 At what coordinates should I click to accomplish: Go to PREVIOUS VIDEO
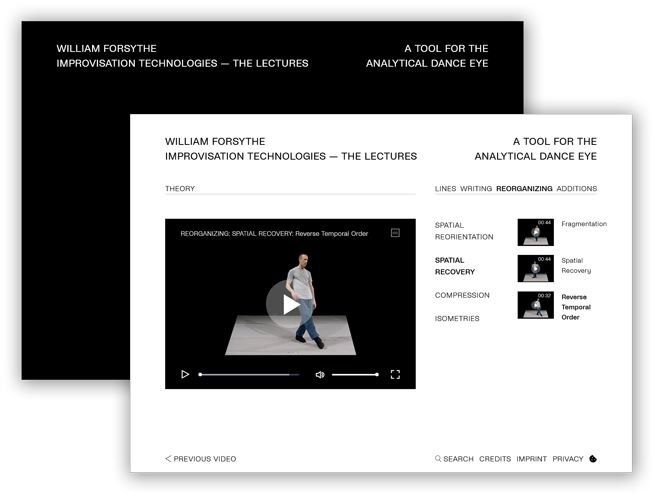click(201, 459)
